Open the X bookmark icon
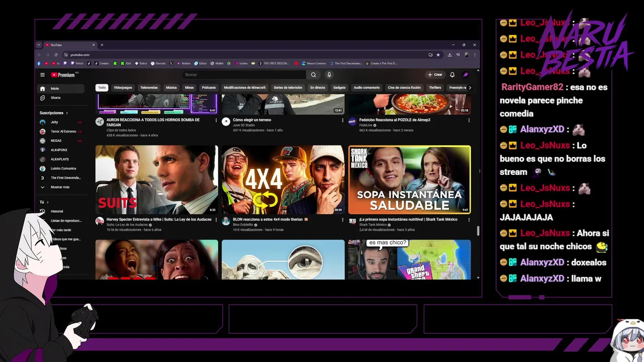 tap(171, 63)
